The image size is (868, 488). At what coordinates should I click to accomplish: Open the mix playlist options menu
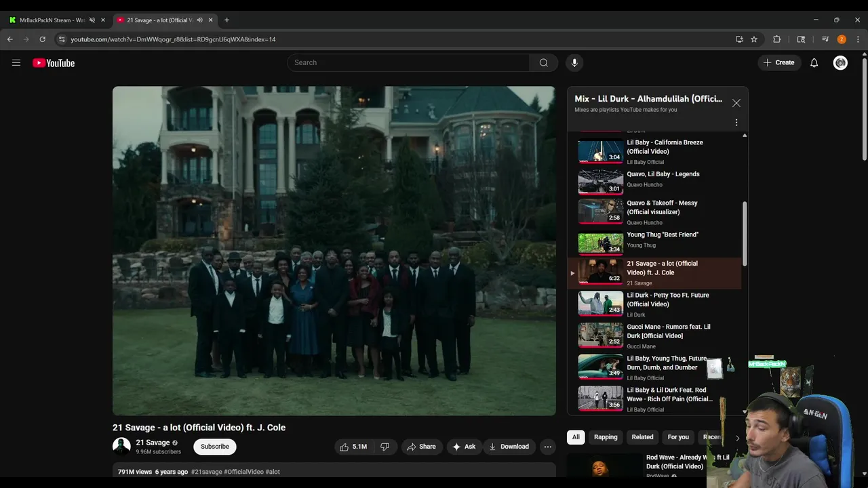736,123
